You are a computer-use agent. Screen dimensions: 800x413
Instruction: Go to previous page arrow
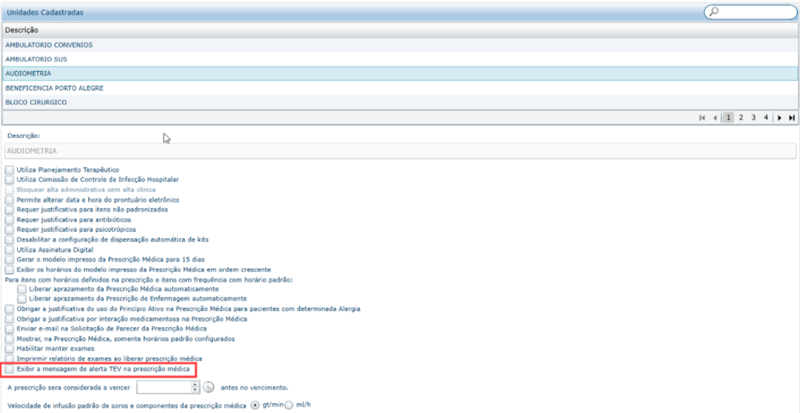coord(715,117)
